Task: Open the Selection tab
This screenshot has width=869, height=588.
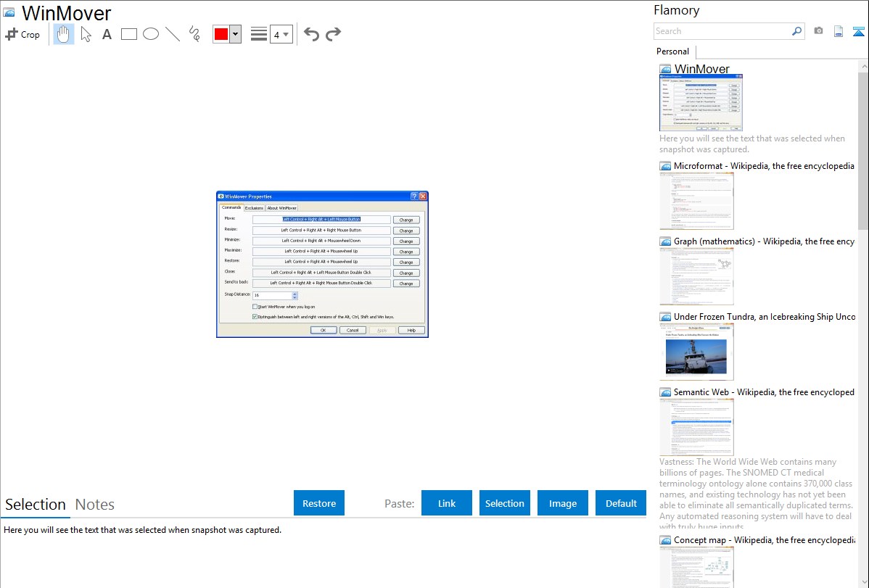Action: (x=36, y=505)
